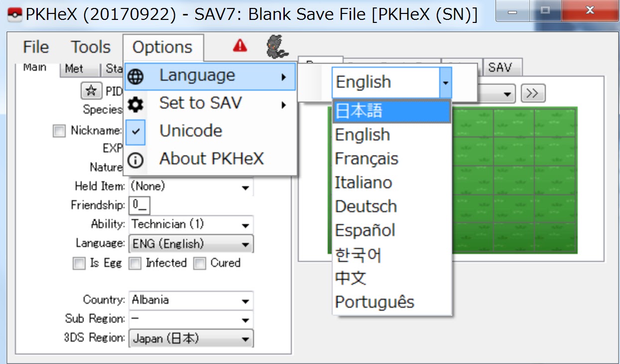
Task: Open the Sub Region dropdown
Action: point(246,320)
